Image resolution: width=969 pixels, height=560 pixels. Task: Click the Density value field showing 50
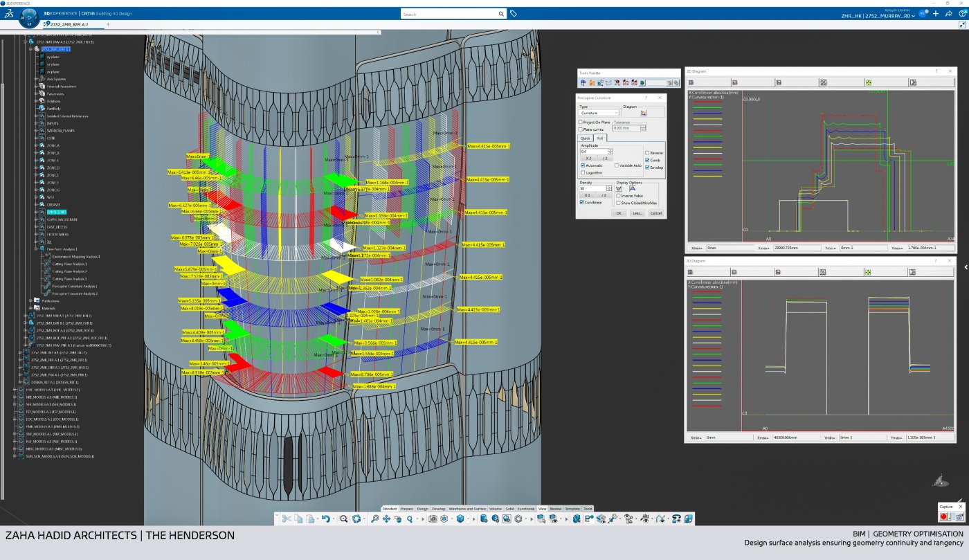tap(594, 188)
